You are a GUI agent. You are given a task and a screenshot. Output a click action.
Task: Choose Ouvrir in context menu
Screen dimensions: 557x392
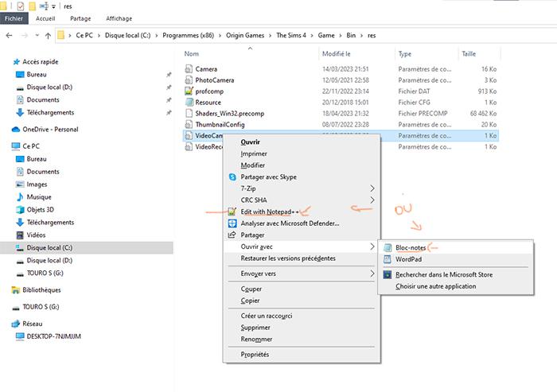[x=251, y=142]
